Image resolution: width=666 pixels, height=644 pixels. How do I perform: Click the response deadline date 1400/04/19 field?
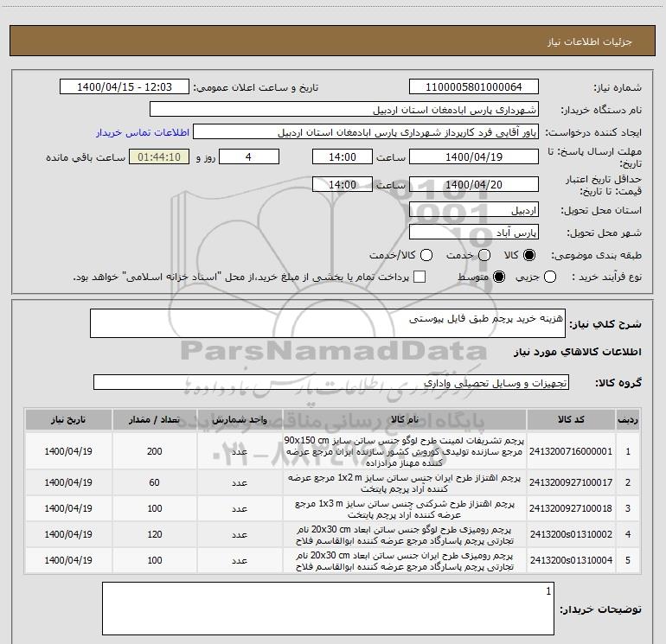click(x=474, y=157)
